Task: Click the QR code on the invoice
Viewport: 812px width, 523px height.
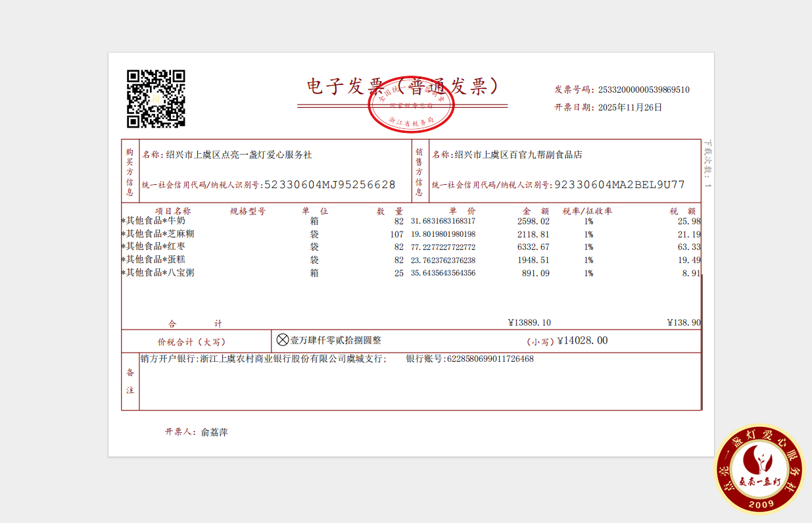Action: (156, 99)
